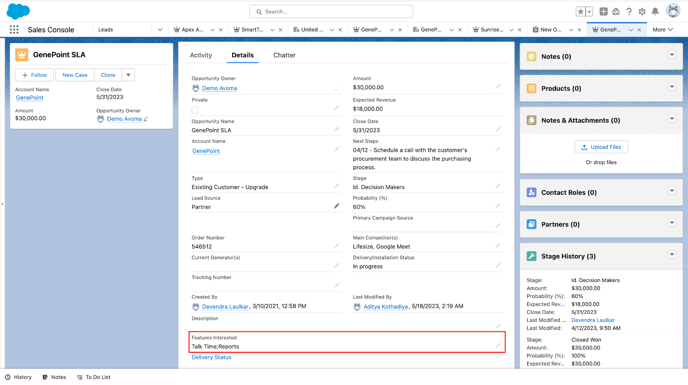688x385 pixels.
Task: Open Contact Roles (0) panel dropdown
Action: coord(672,191)
